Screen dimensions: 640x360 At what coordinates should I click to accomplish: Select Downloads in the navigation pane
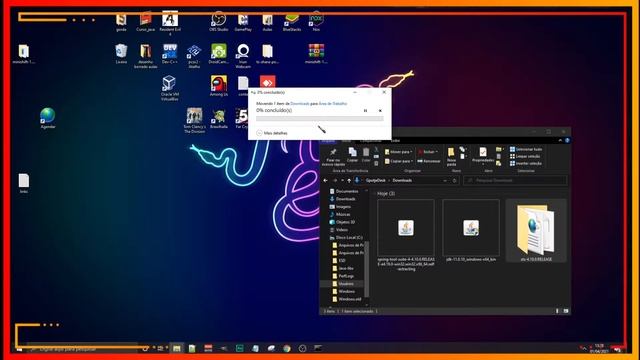(x=342, y=199)
